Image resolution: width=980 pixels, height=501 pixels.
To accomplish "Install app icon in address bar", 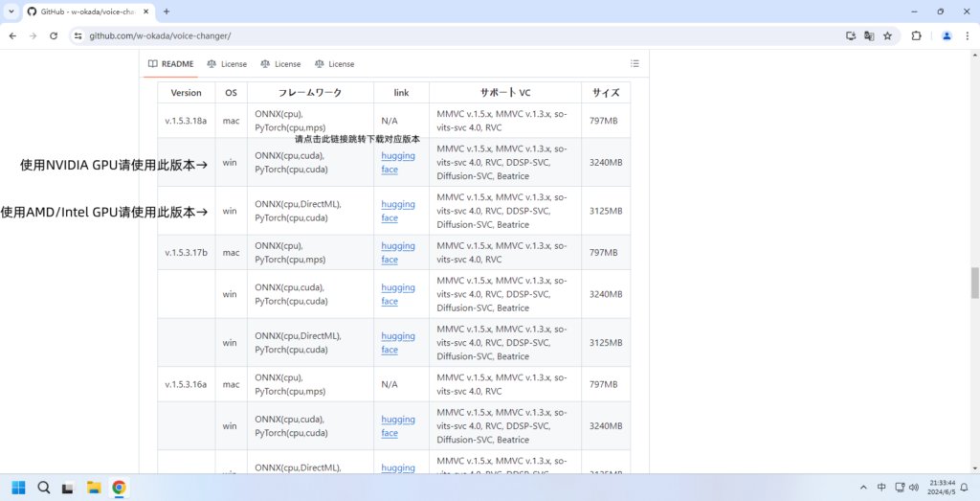I will pyautogui.click(x=851, y=36).
